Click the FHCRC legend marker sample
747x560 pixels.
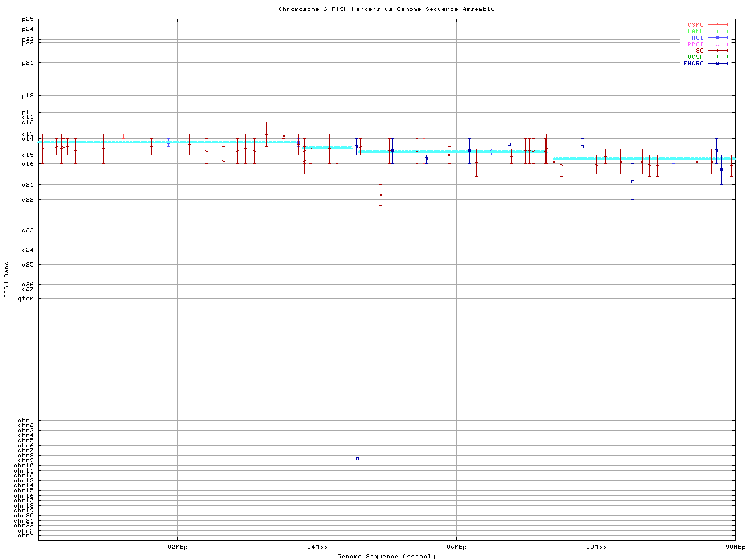(717, 63)
